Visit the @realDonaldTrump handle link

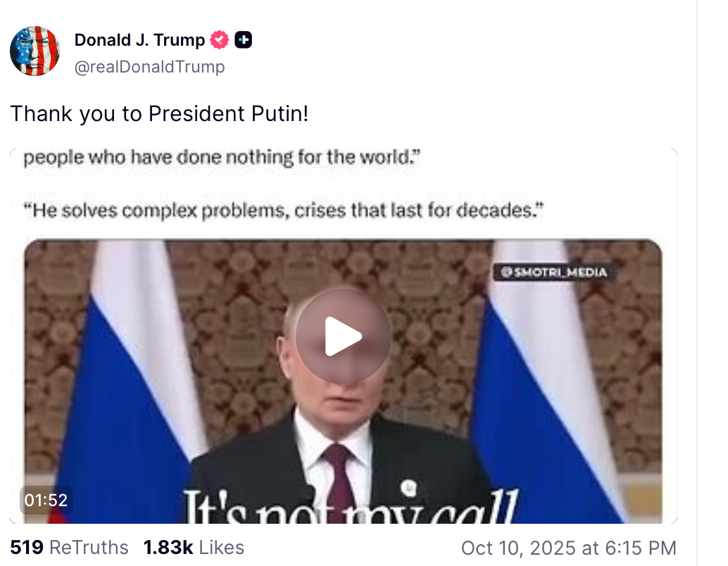pyautogui.click(x=149, y=67)
